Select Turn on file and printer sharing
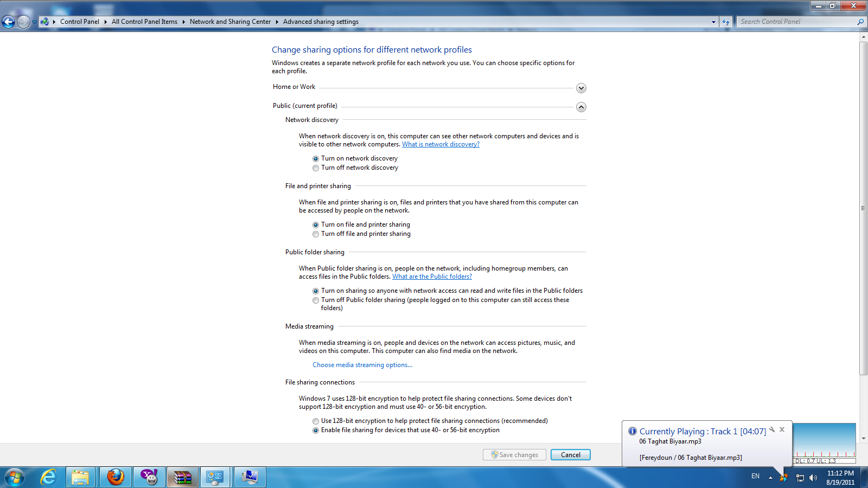 [316, 225]
